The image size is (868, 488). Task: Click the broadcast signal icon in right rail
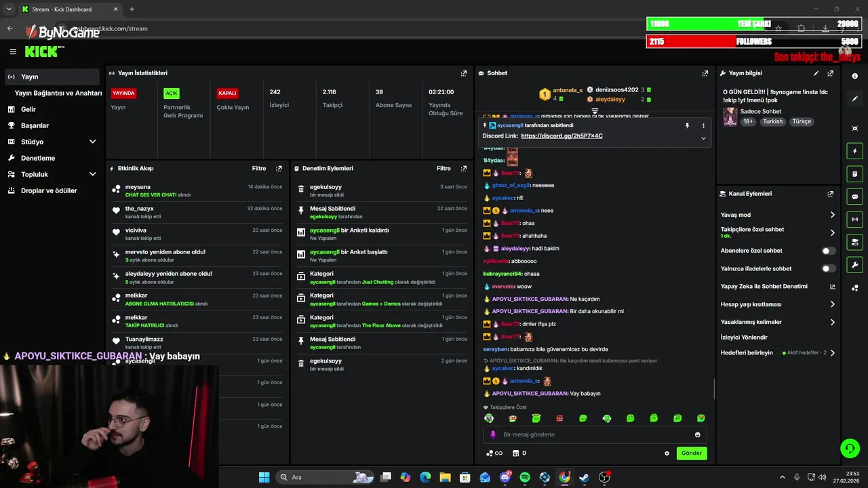point(855,220)
